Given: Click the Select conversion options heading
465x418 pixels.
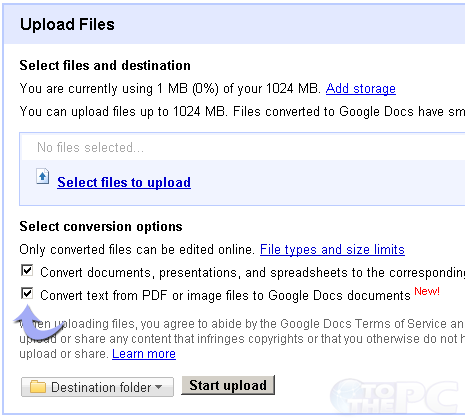Looking at the screenshot, I should pos(101,227).
